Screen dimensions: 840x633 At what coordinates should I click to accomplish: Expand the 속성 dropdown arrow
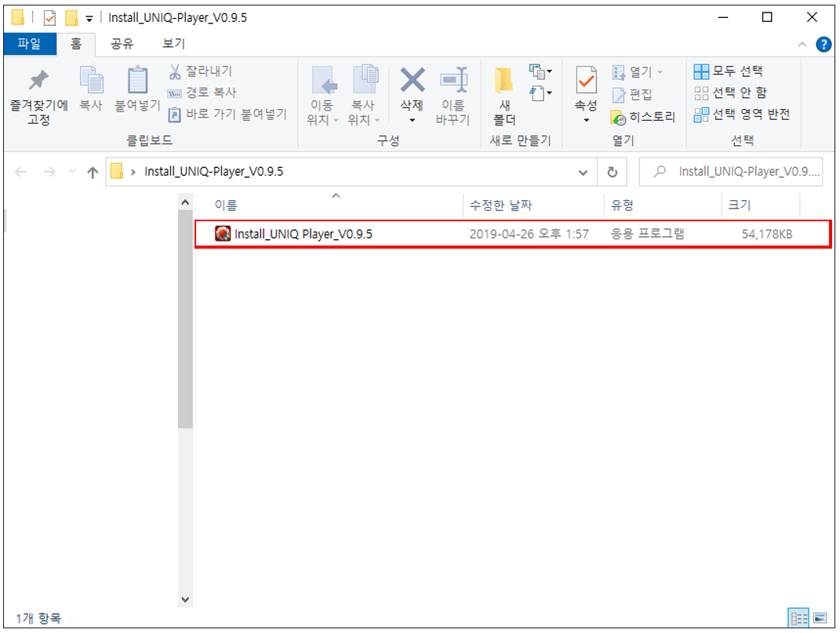point(586,120)
